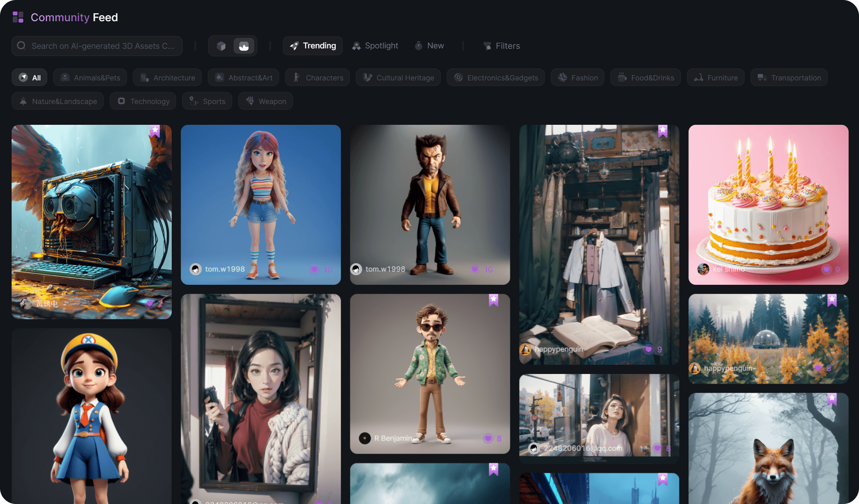
Task: Filter by Furniture category
Action: click(x=716, y=78)
